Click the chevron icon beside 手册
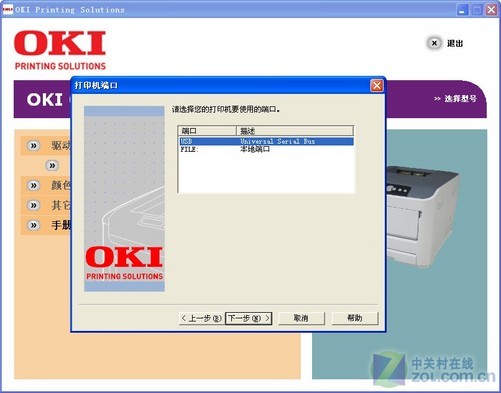501x393 pixels. click(33, 225)
